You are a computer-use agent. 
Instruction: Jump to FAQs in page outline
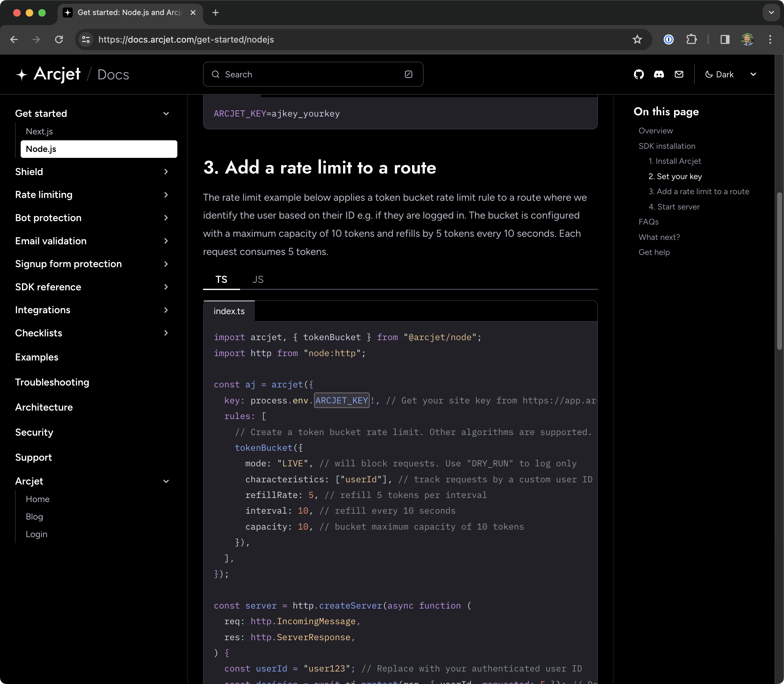[x=648, y=222]
